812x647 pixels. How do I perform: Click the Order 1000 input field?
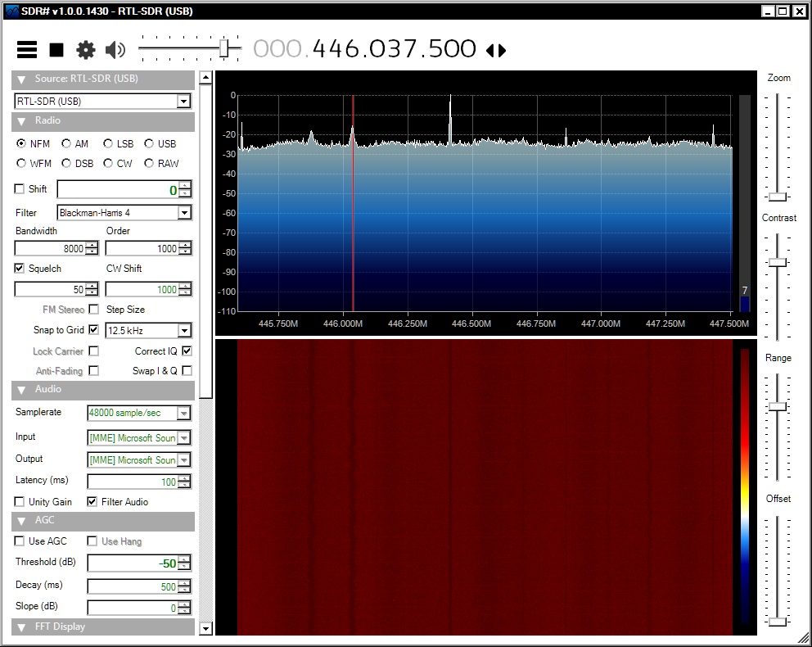142,248
